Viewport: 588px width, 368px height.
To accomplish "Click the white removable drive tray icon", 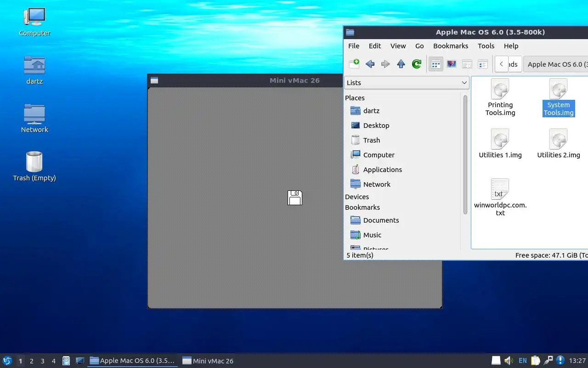I will tap(496, 361).
